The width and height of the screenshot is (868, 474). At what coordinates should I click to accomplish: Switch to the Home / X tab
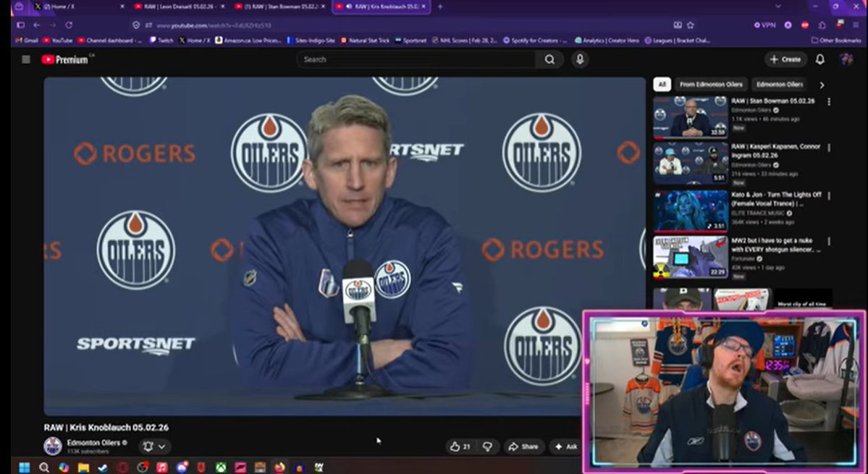[77, 7]
